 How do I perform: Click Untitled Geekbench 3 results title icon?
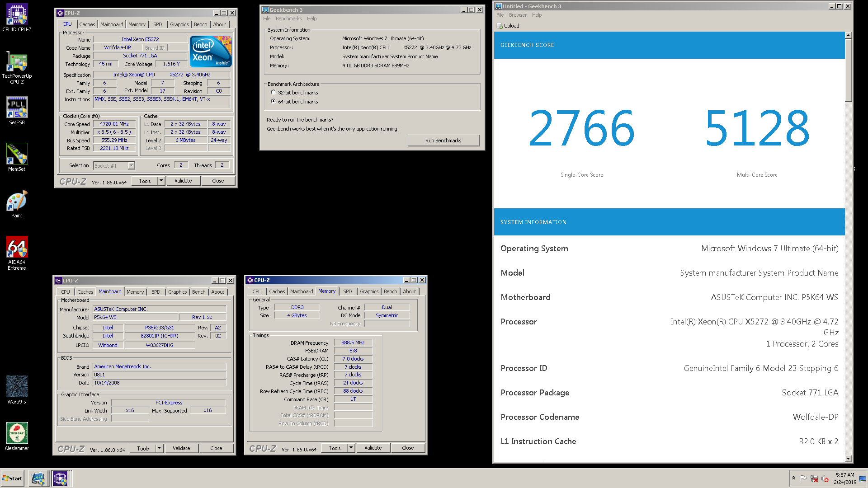(499, 6)
